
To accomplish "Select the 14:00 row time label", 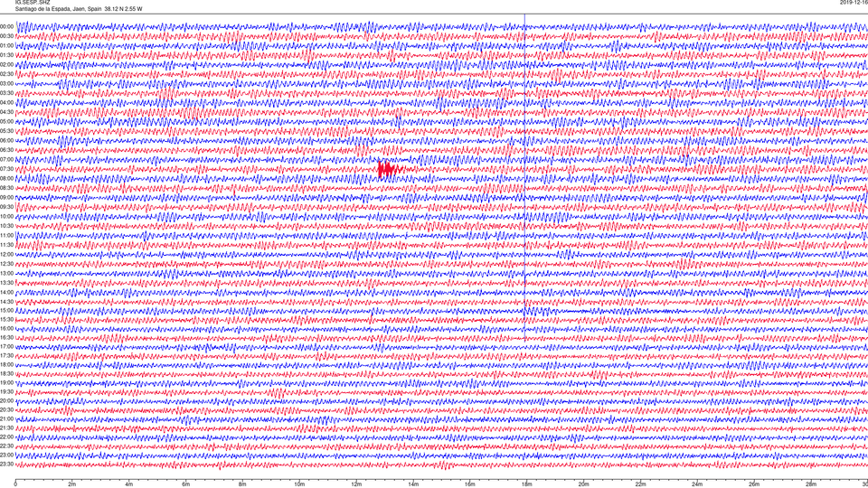I will [x=6, y=292].
